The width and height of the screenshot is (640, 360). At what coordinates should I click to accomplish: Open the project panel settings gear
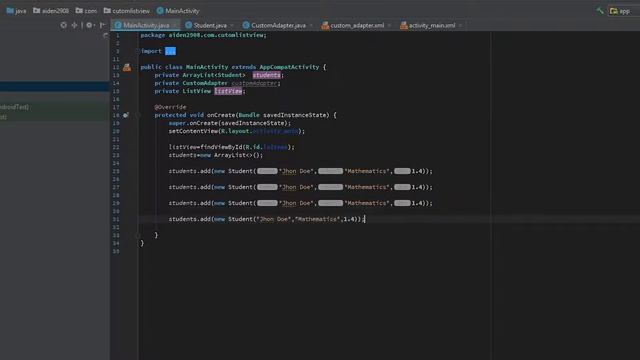(89, 25)
